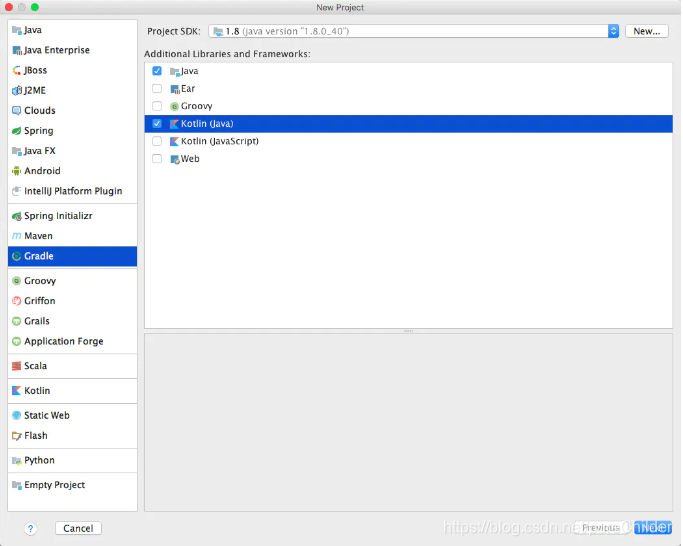Uncheck the Kotlin (Java) checkbox
683x546 pixels.
(x=157, y=124)
